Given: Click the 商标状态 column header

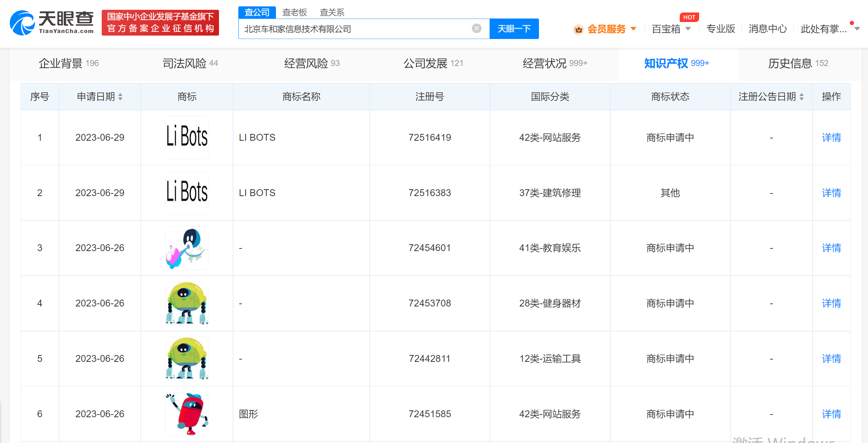Looking at the screenshot, I should coord(670,97).
